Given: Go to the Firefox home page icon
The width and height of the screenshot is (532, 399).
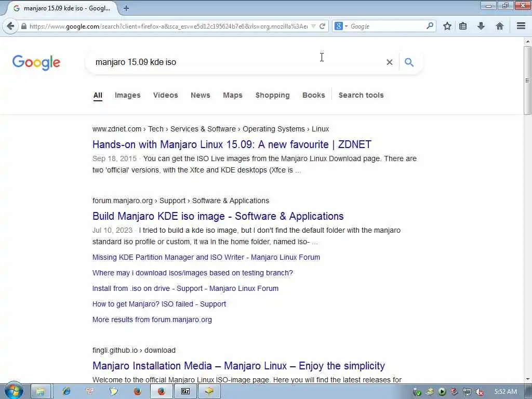Looking at the screenshot, I should [499, 26].
